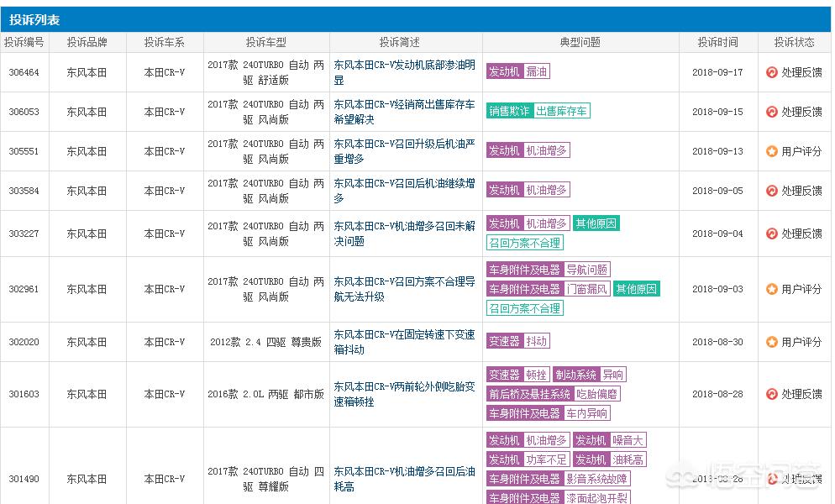Click the 投诉车型 column header
The image size is (835, 504).
point(265,42)
